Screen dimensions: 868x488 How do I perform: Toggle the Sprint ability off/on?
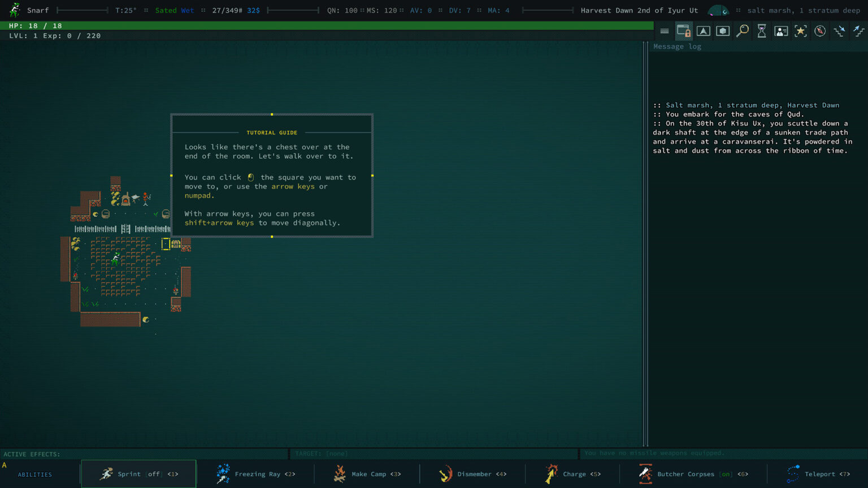(x=139, y=474)
